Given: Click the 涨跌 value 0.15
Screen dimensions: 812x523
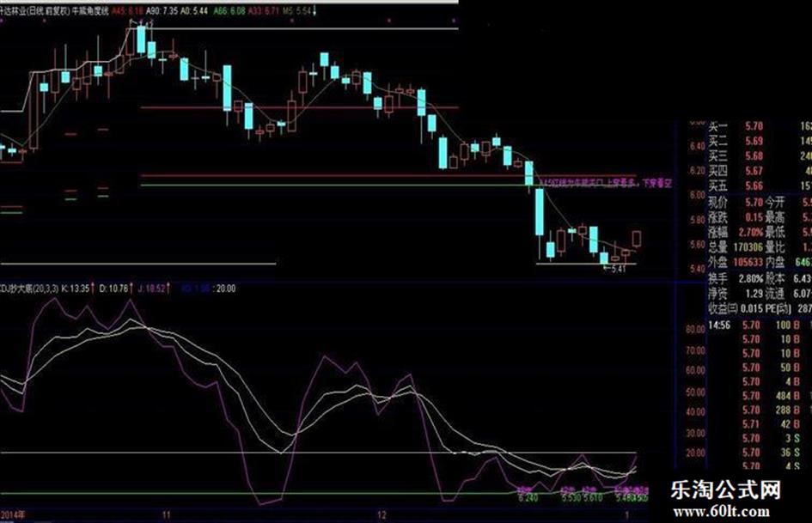Looking at the screenshot, I should tap(754, 217).
